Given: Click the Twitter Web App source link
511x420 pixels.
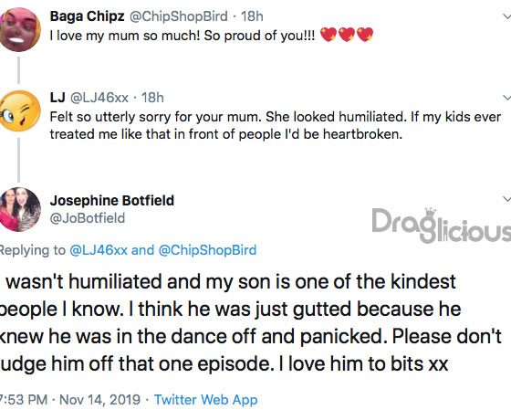Looking at the screenshot, I should (205, 400).
